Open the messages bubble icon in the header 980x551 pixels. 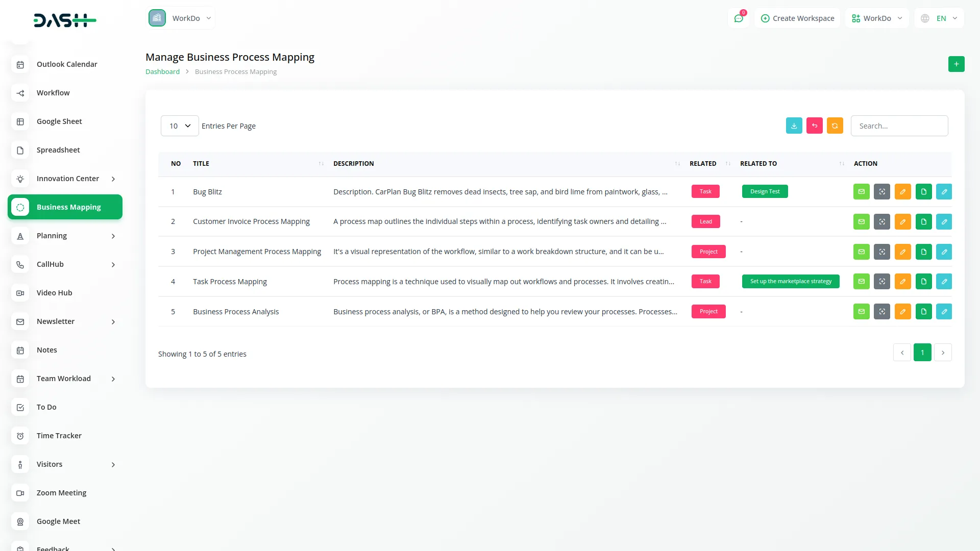pos(739,18)
